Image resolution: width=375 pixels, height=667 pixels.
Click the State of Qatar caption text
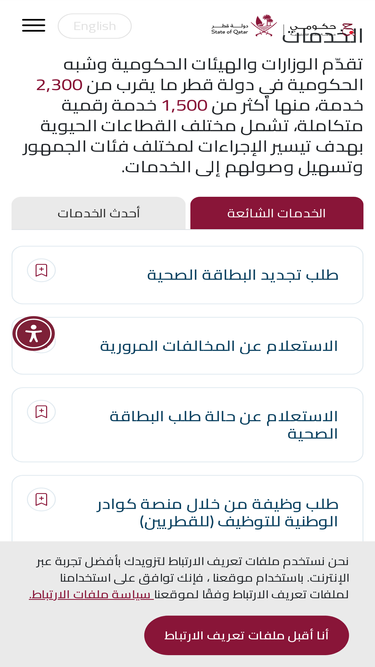(230, 32)
